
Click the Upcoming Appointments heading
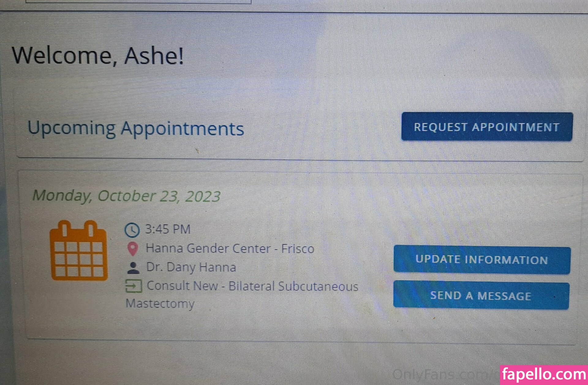[x=136, y=128]
